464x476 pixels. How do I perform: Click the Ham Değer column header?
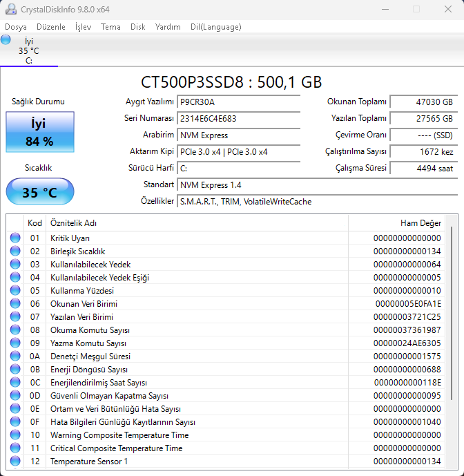click(396, 223)
